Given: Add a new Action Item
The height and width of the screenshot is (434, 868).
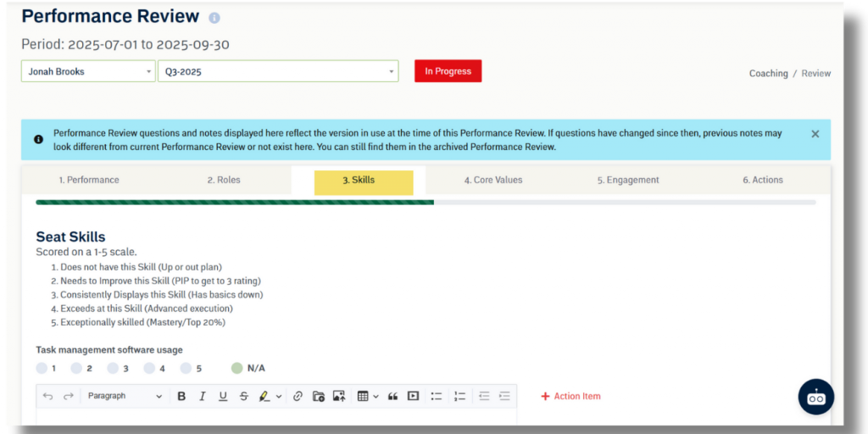Looking at the screenshot, I should coord(570,396).
